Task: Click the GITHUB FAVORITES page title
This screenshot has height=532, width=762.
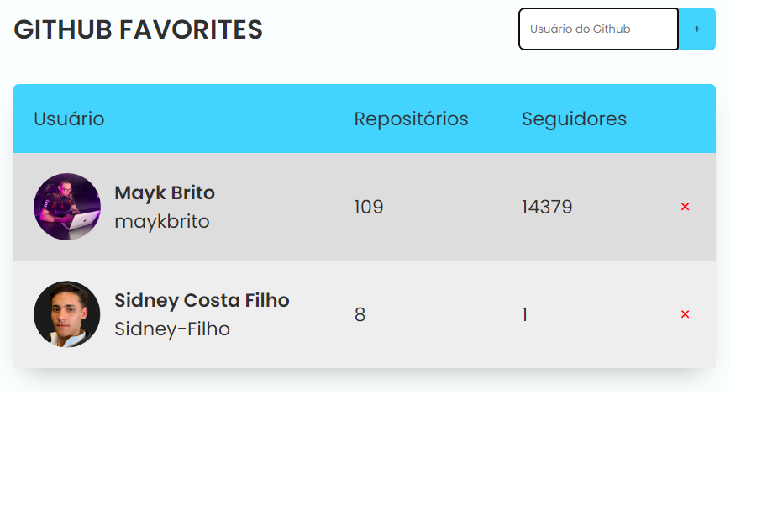Action: click(139, 30)
